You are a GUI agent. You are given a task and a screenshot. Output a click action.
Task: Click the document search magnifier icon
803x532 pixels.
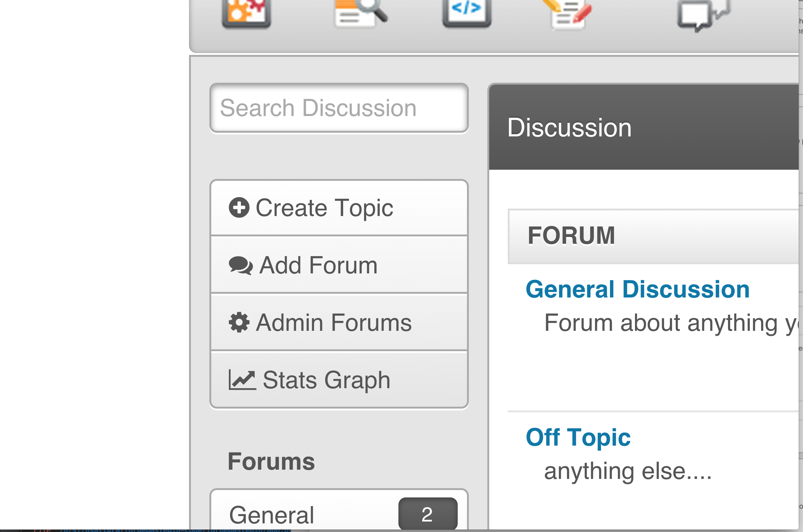click(360, 13)
